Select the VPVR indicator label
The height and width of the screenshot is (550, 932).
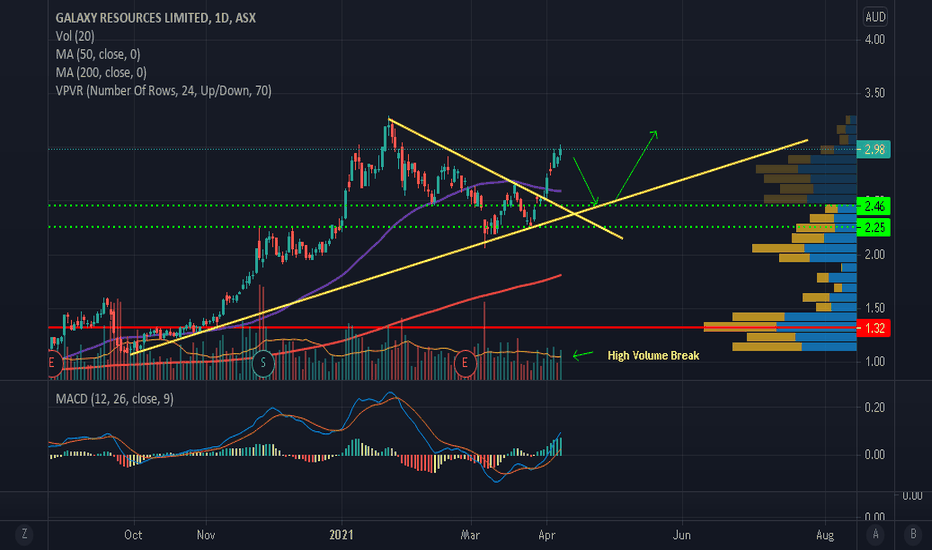pyautogui.click(x=163, y=91)
